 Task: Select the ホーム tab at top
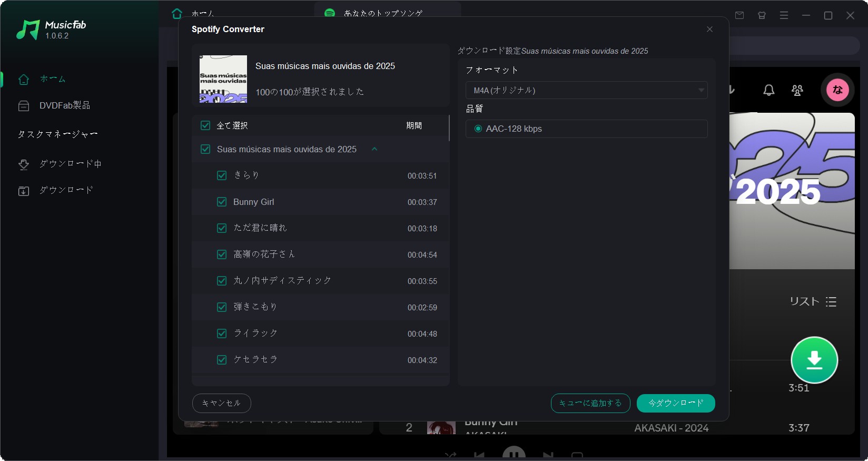pos(193,13)
